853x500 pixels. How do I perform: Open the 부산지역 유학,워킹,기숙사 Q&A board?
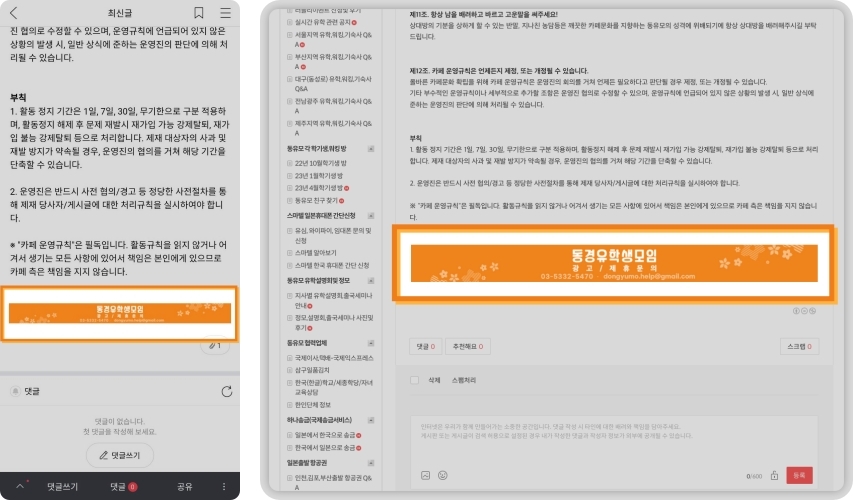[333, 61]
